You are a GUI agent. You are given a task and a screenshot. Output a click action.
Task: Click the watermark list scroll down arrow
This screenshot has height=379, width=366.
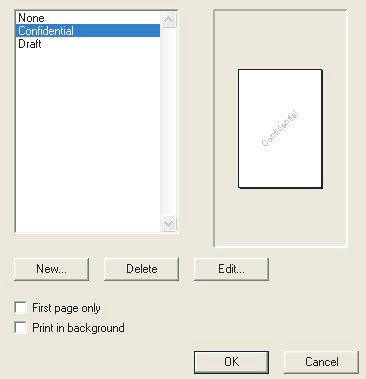(168, 223)
